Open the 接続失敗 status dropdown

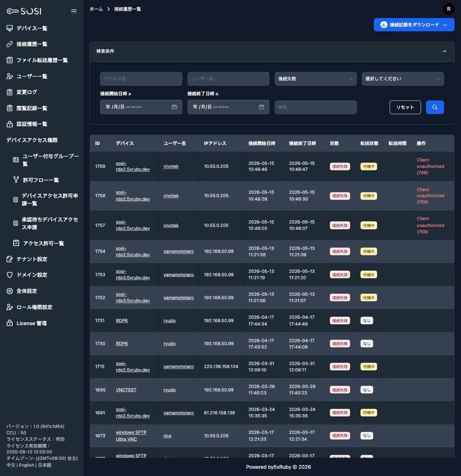point(316,79)
